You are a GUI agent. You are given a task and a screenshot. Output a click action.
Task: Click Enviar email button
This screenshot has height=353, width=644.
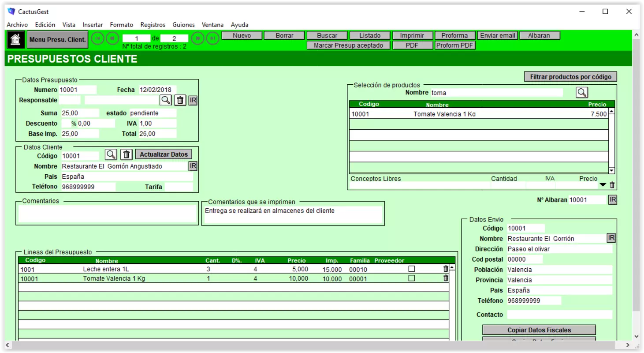click(498, 36)
